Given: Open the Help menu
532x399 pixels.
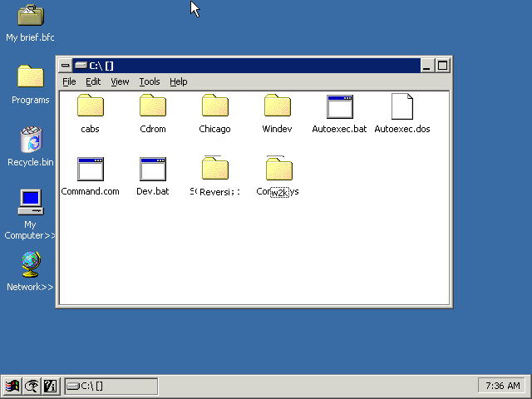Looking at the screenshot, I should (179, 81).
